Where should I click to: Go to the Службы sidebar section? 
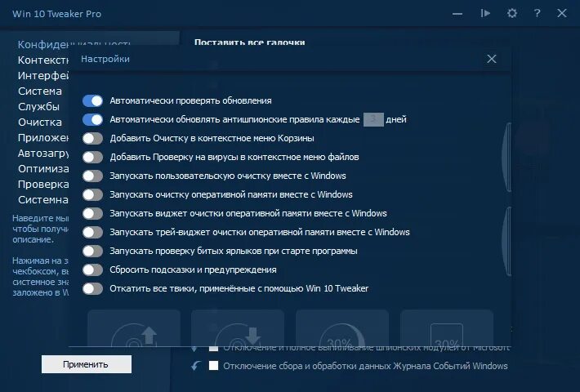pyautogui.click(x=38, y=106)
